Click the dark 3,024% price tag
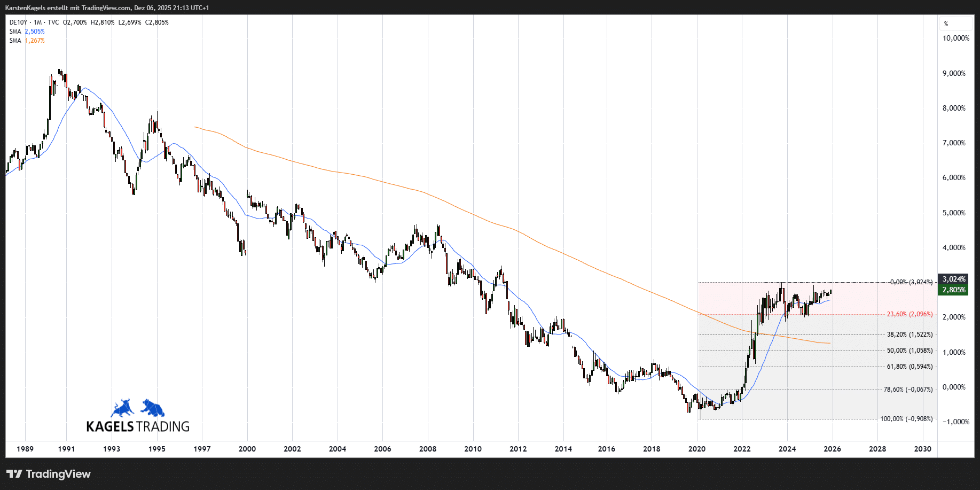Image resolution: width=980 pixels, height=490 pixels. tap(953, 279)
